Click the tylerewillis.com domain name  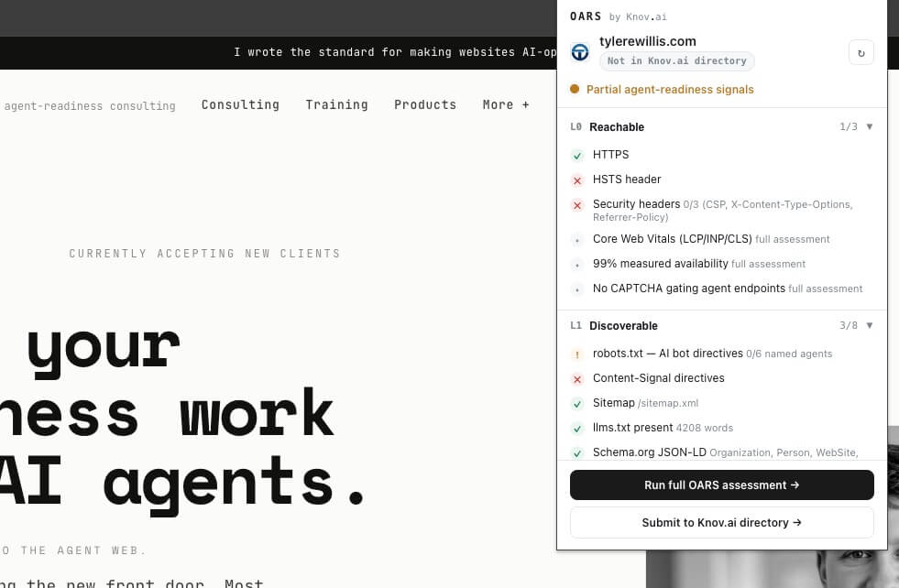pyautogui.click(x=647, y=41)
